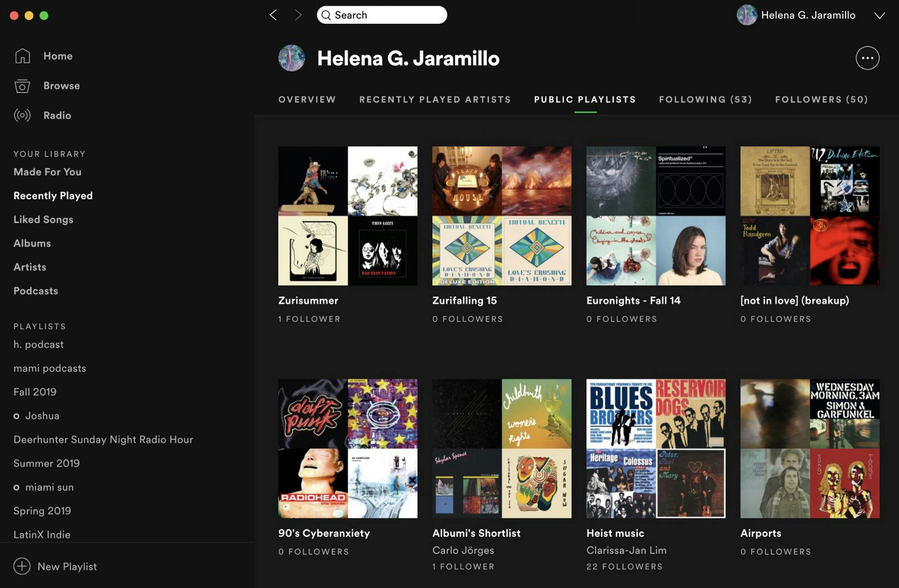Go back with the left arrow
Image resolution: width=899 pixels, height=588 pixels.
273,15
